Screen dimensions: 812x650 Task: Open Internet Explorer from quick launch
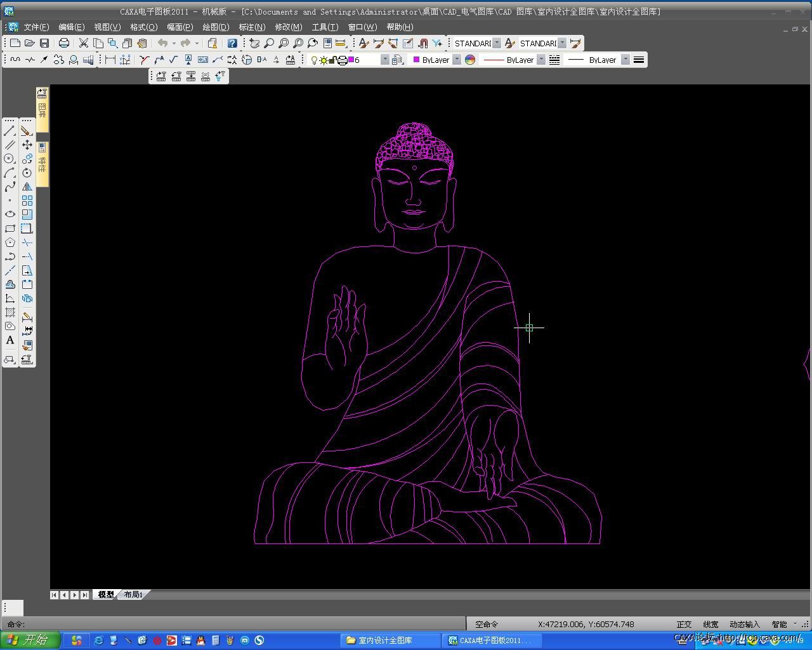(x=98, y=640)
